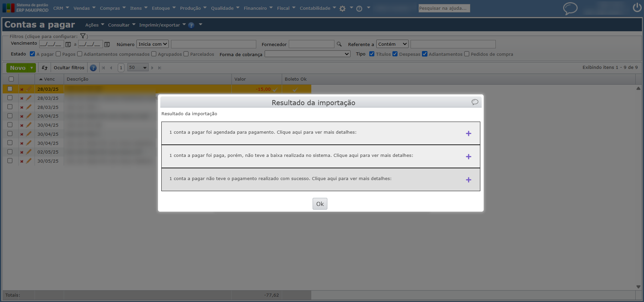Edit the 29/04/25 row with pencil icon
The height and width of the screenshot is (302, 644).
29,116
